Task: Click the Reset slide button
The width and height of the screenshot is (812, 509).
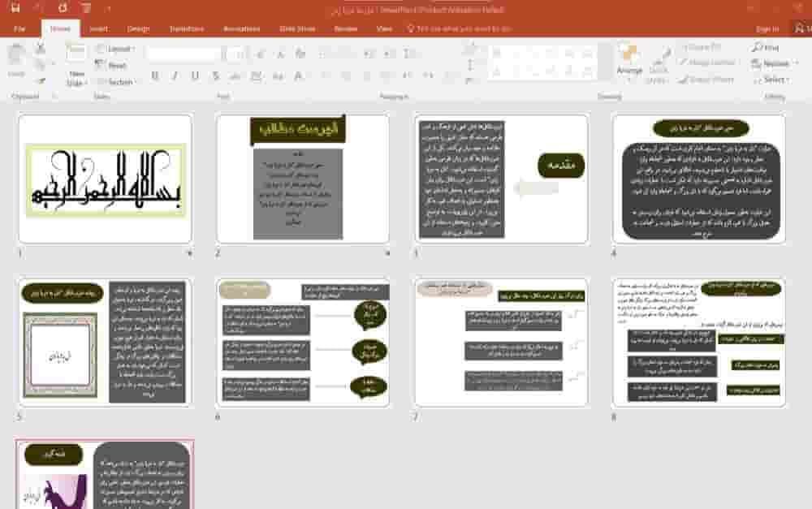Action: pyautogui.click(x=111, y=65)
